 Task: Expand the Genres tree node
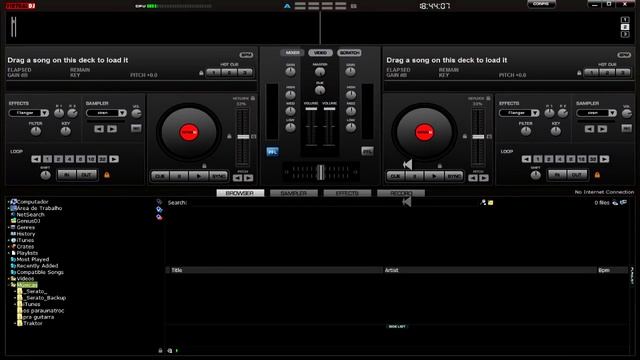[9, 228]
